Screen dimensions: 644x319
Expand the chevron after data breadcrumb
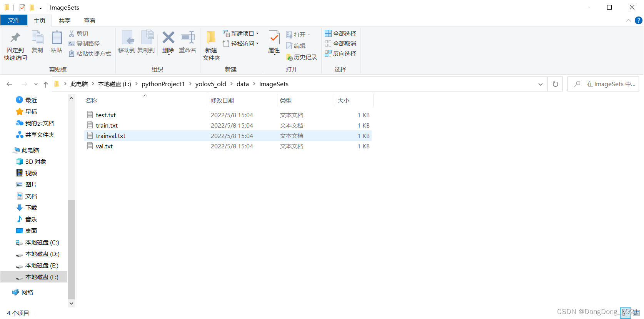click(254, 84)
